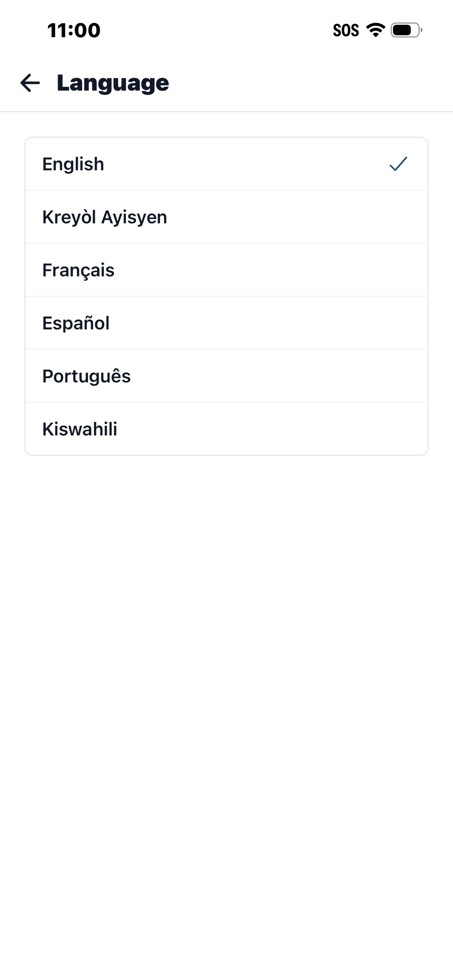The height and width of the screenshot is (980, 453).
Task: Select Kiswahili language option
Action: coord(226,428)
